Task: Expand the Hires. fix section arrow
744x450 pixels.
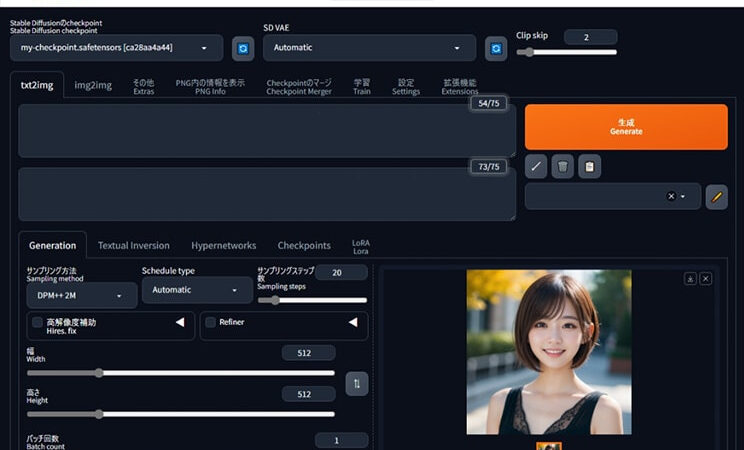Action: tap(180, 322)
